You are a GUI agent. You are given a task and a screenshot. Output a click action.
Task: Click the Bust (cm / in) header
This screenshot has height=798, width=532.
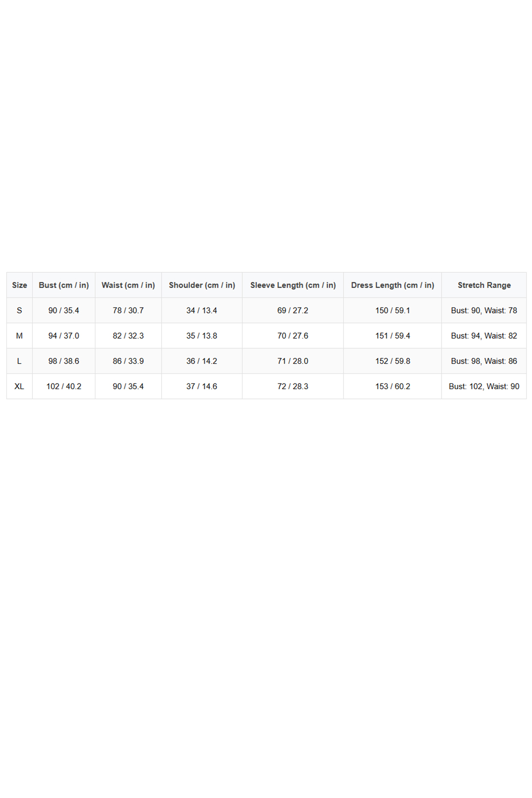[x=64, y=285]
